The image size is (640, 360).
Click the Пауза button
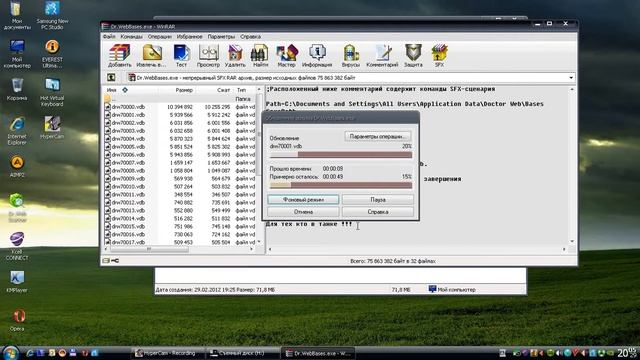[378, 200]
